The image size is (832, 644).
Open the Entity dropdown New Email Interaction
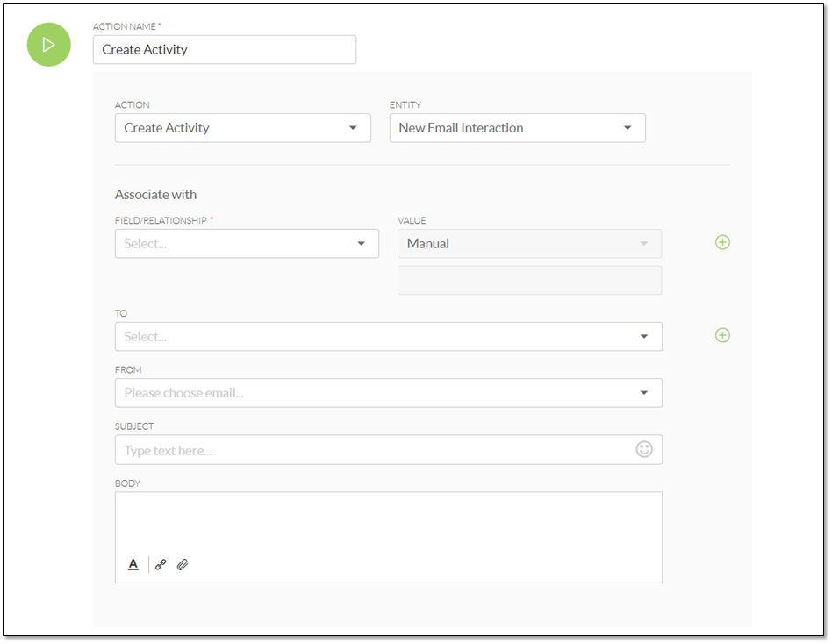[x=517, y=128]
